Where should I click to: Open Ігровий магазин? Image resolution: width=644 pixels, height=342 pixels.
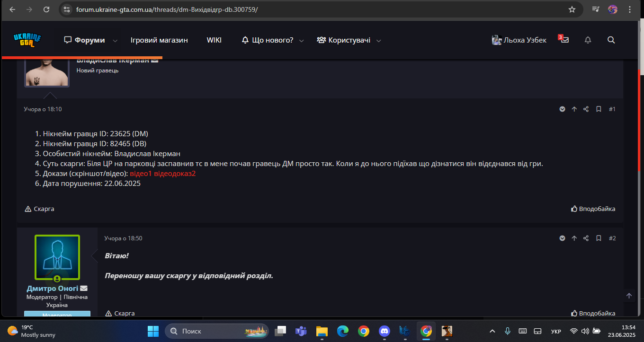point(159,40)
